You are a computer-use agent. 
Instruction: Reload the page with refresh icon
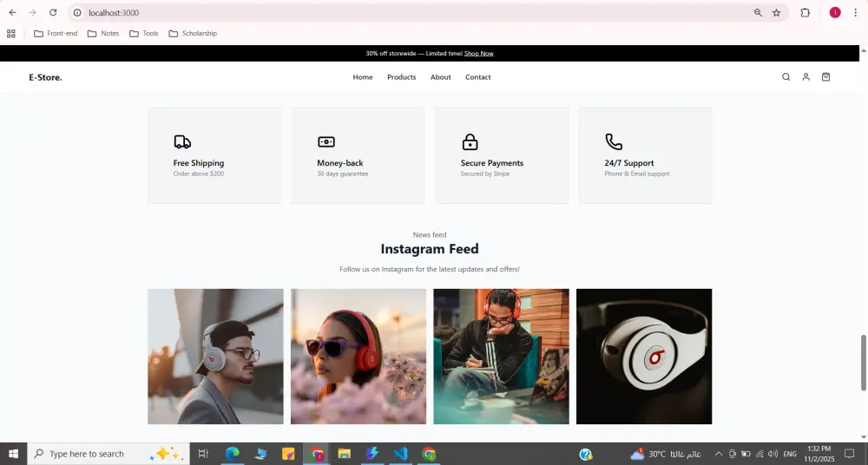(x=53, y=12)
